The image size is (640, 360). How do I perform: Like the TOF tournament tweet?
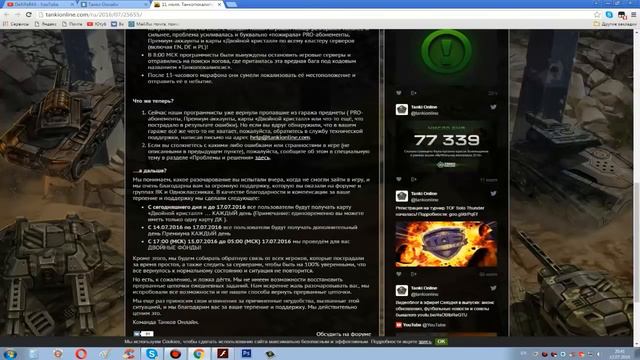399,274
